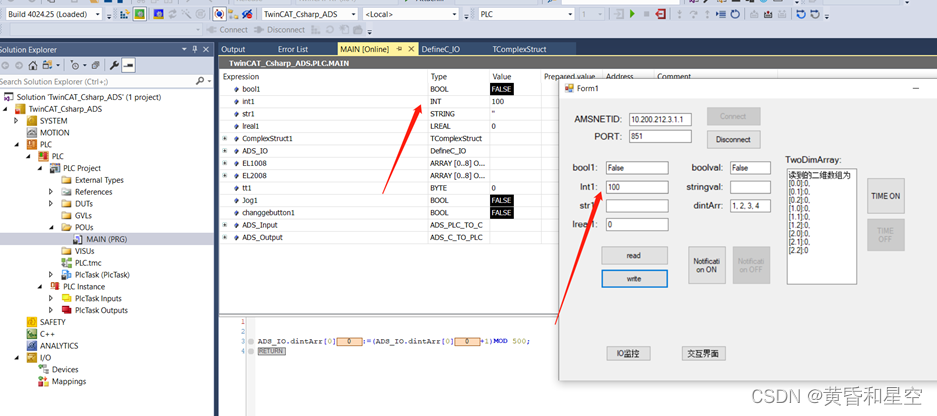Click the grayed-out PLC Login icon
The image size is (937, 416).
619,14
